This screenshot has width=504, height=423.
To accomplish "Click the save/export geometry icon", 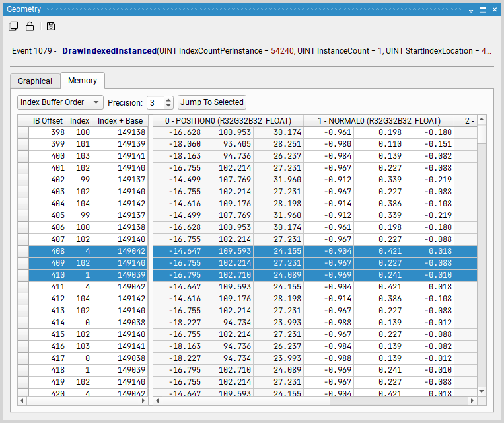I will 51,26.
